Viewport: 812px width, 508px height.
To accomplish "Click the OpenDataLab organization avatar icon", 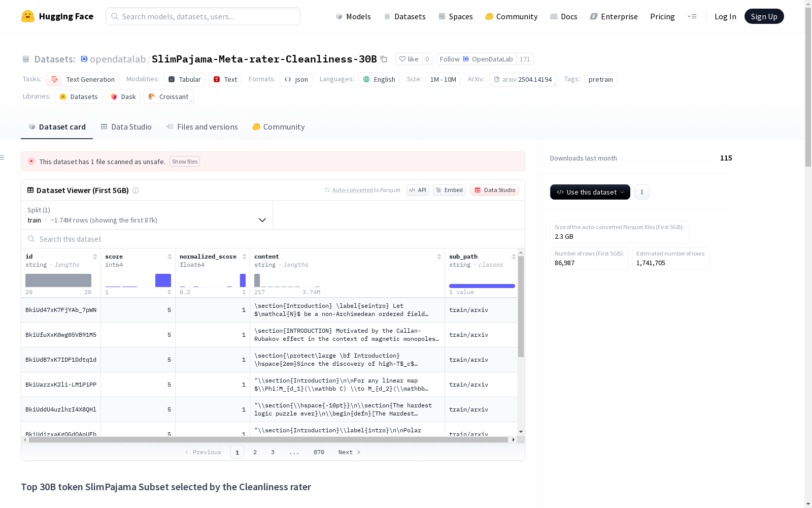I will pos(84,59).
